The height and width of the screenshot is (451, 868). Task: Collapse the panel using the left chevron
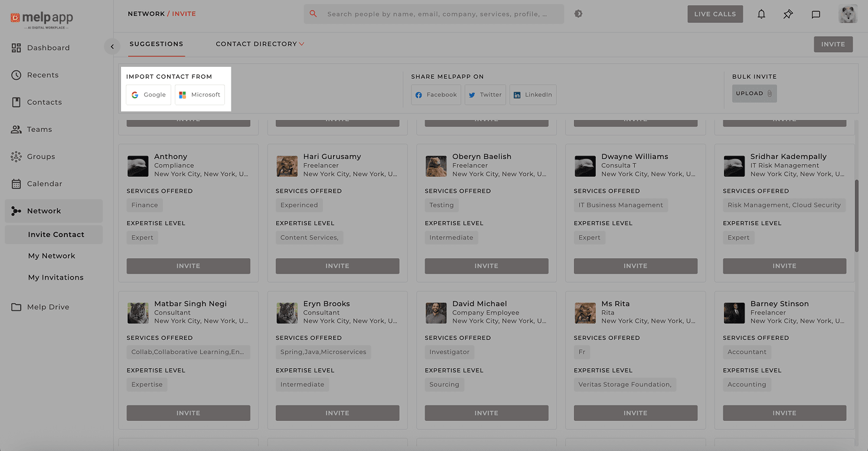[x=112, y=46]
